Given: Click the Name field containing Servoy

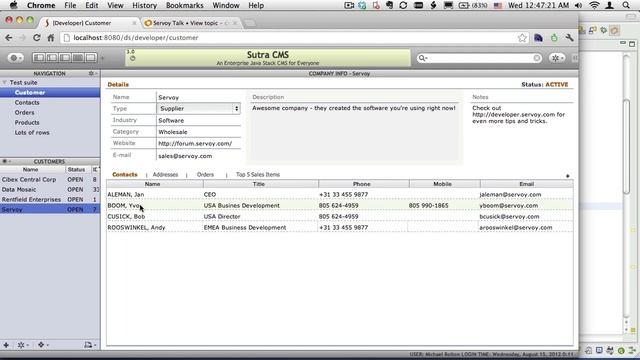Looking at the screenshot, I should coord(198,98).
